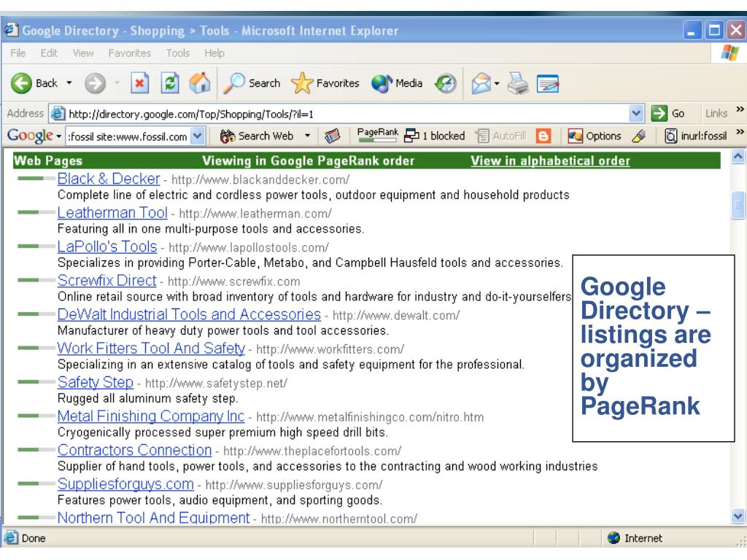Screen dimensions: 747x560
Task: Click the Windows flag logo icon
Action: click(729, 52)
